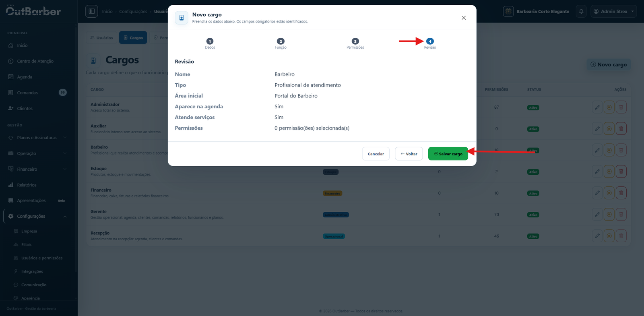Toggle the sidebar collapse icon in header

[x=92, y=11]
